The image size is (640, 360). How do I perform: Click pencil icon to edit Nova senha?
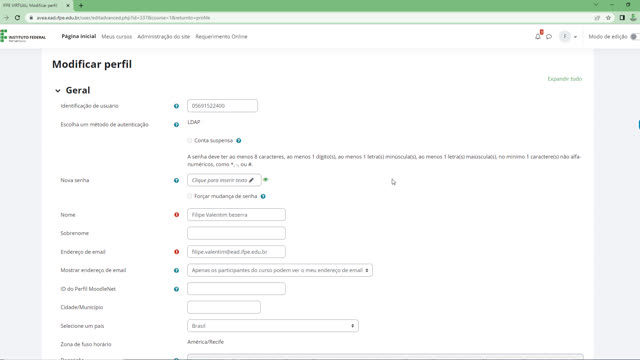point(251,180)
